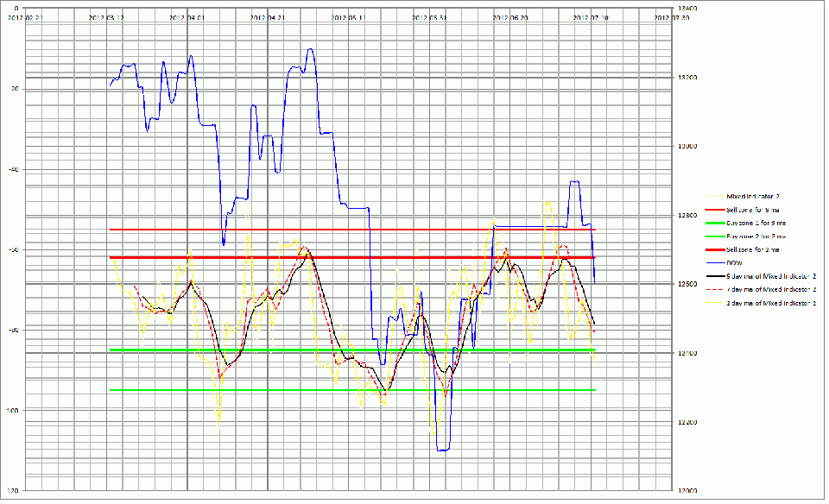829x504 pixels.
Task: Click the 2012.05.31 date axis label
Action: point(429,16)
